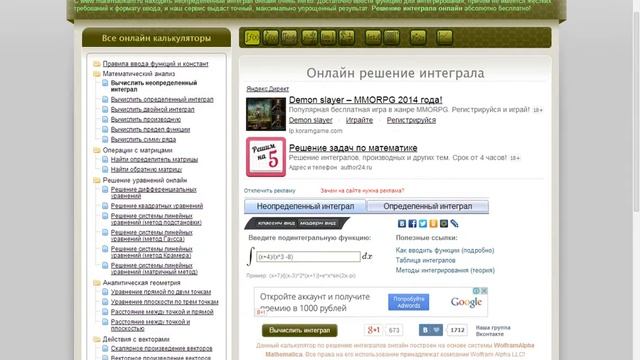Open linear systems матричный метод link
Image resolution: width=640 pixels, height=360 pixels.
point(154,269)
